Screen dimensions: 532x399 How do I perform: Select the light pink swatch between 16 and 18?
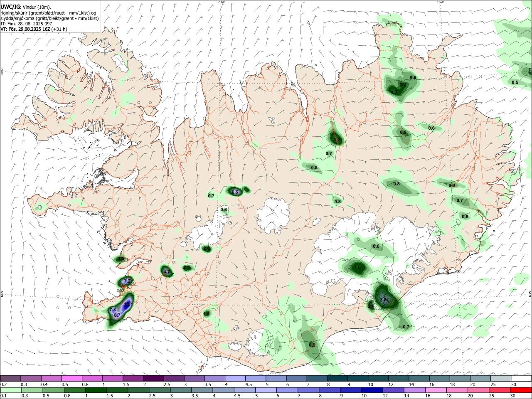(x=436, y=390)
